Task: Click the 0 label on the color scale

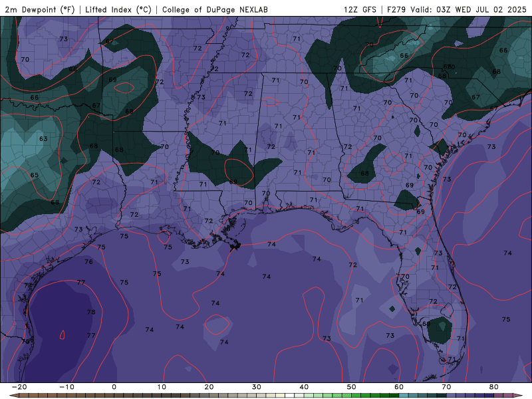Action: [114, 387]
